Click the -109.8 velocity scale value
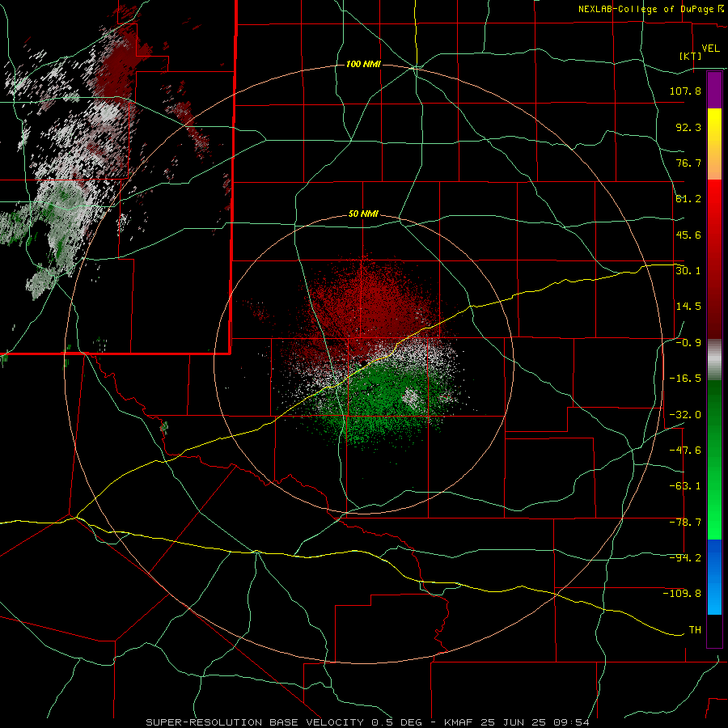728x728 pixels. 682,594
